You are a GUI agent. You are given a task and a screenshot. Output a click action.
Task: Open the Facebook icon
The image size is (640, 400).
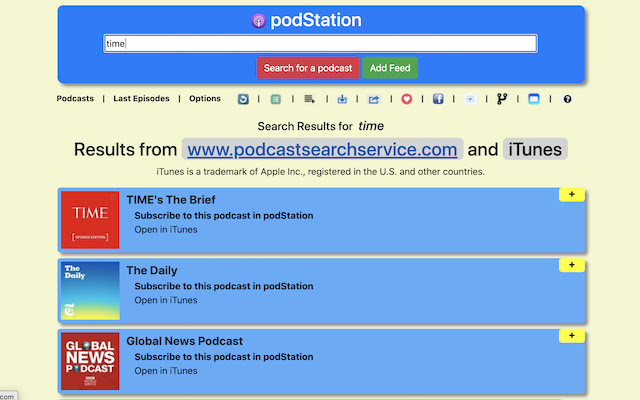[438, 99]
